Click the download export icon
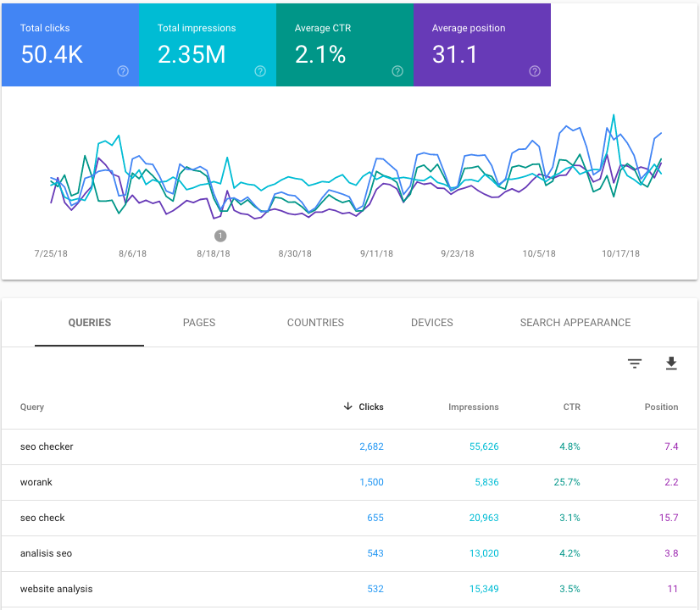Screen dimensions: 700x610 [x=671, y=363]
